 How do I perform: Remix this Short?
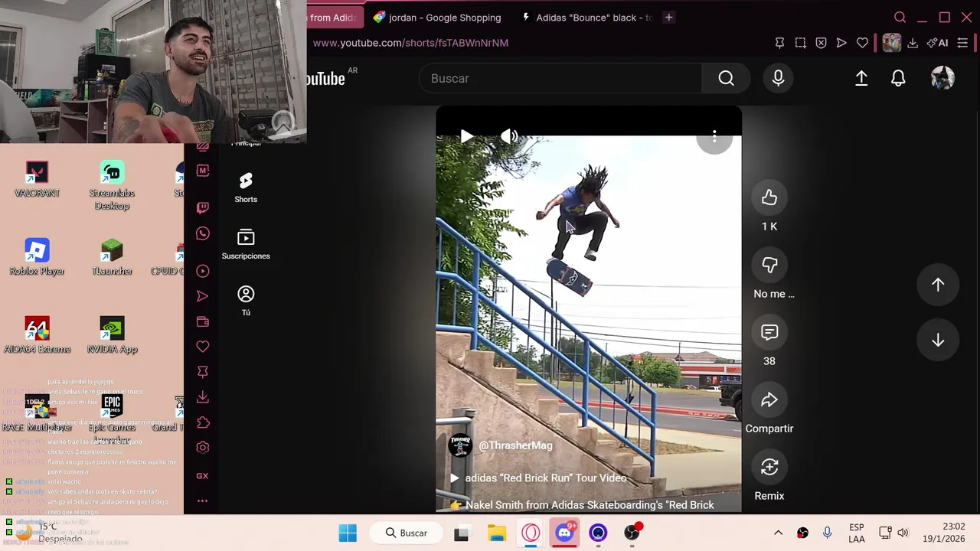pyautogui.click(x=769, y=467)
